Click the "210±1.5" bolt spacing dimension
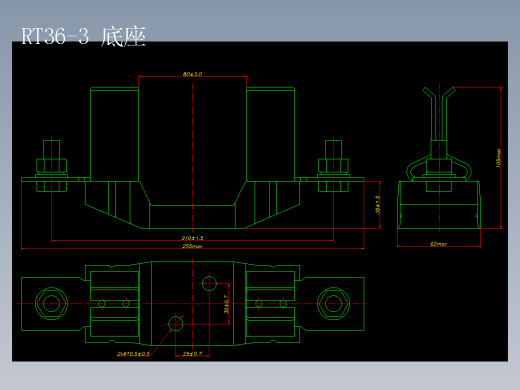This screenshot has height=390, width=520. coord(192,238)
